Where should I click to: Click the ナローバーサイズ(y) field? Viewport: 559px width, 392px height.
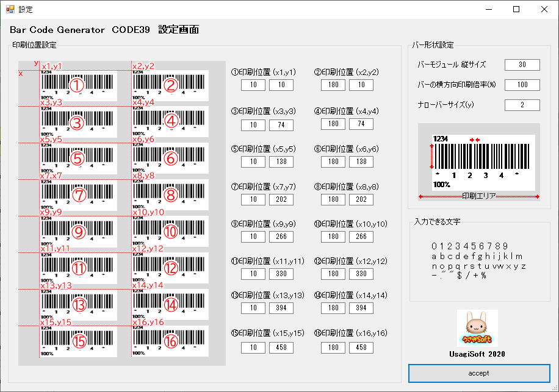coord(522,105)
